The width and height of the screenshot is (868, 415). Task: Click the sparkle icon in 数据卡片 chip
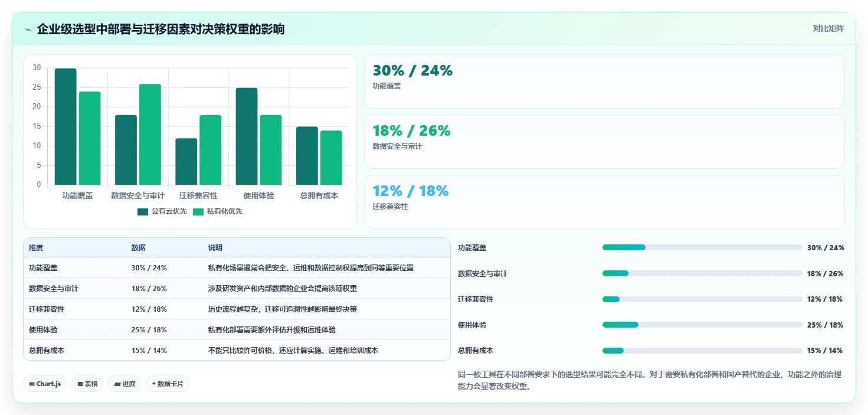(x=153, y=384)
